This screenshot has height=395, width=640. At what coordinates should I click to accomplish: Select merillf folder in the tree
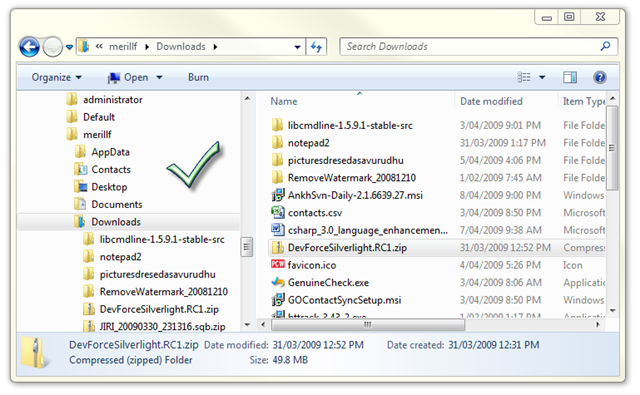[97, 135]
